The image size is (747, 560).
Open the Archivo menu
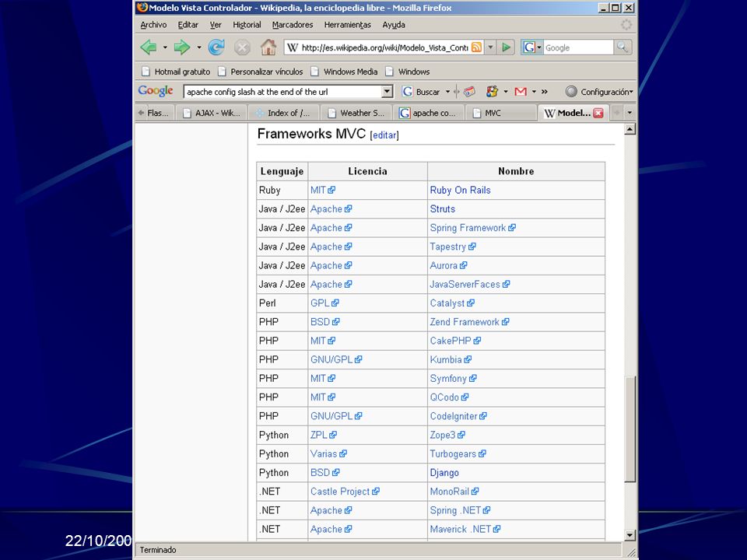153,25
